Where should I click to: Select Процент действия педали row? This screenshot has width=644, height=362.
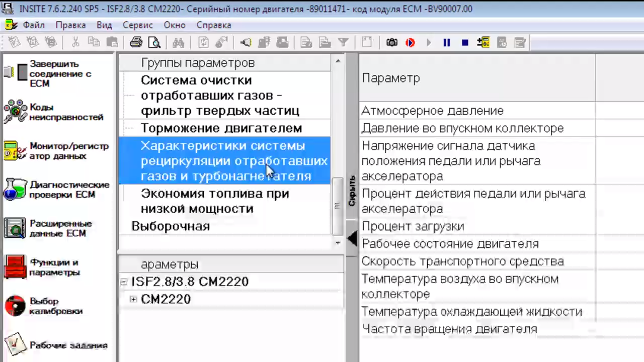click(x=477, y=201)
